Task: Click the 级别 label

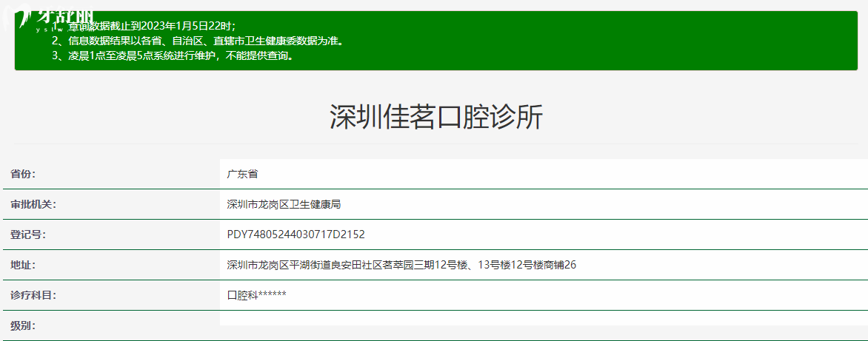Action: pyautogui.click(x=23, y=325)
